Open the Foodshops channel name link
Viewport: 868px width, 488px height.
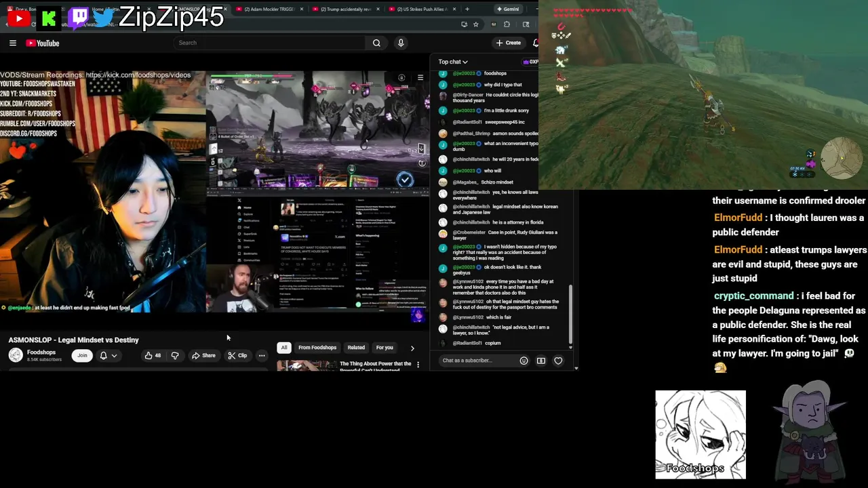click(41, 352)
